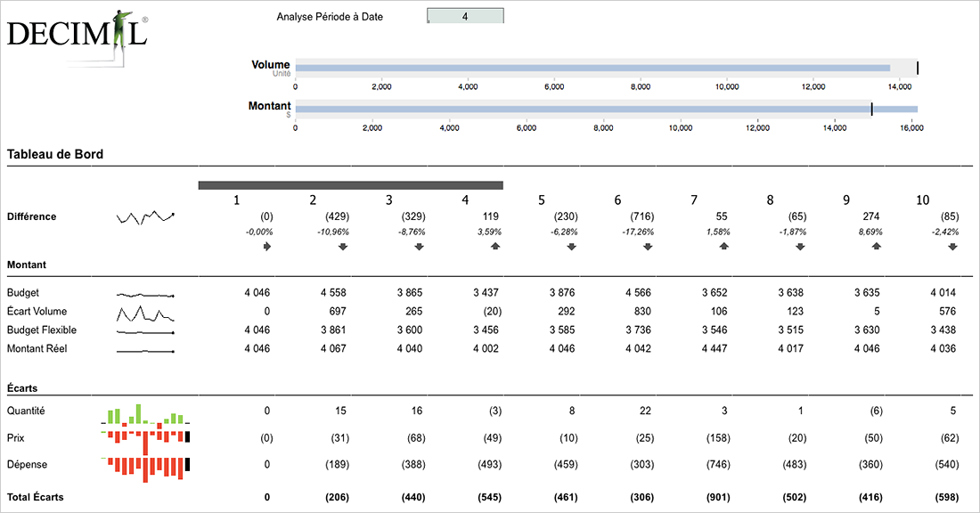
Task: Click the red Dépense bar chart
Action: [x=145, y=469]
